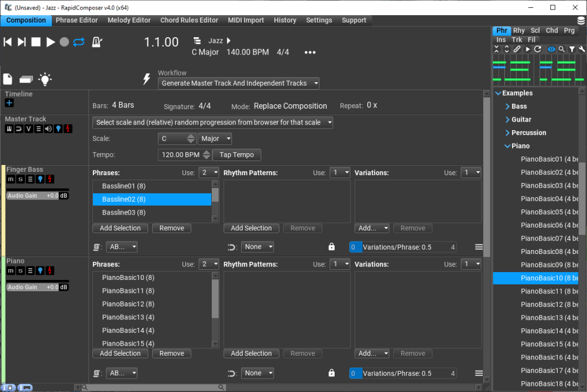This screenshot has height=392, width=587.
Task: Mute the Piano track
Action: 11,270
